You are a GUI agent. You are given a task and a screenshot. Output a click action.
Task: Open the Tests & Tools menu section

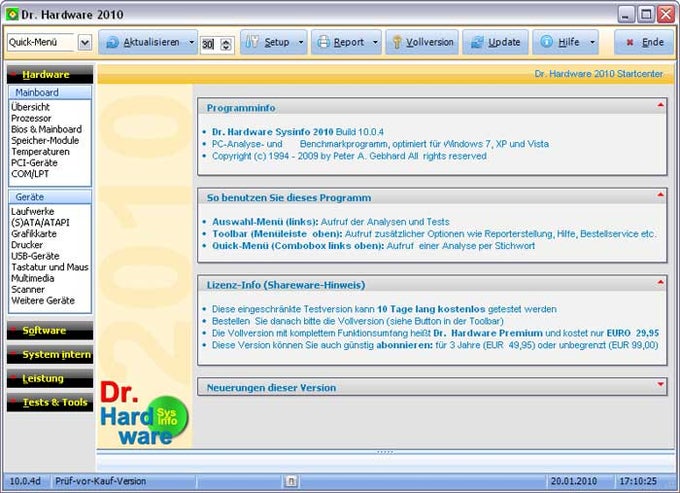point(50,402)
